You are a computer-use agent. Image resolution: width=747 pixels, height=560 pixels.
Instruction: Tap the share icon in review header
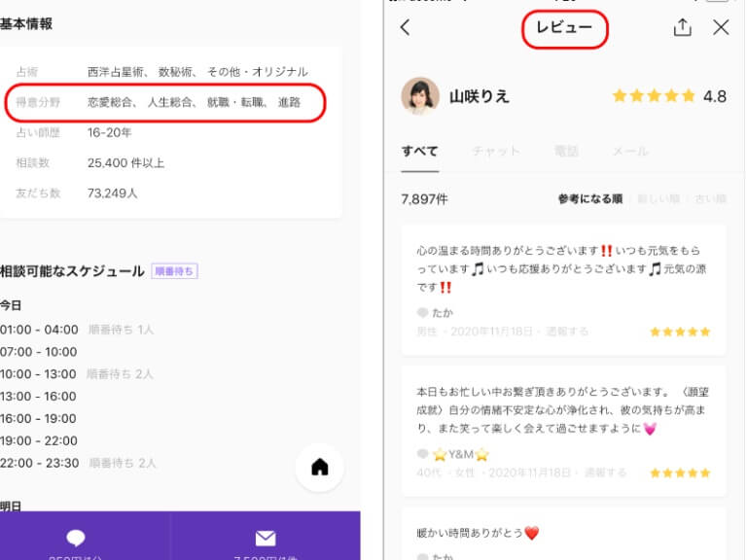[683, 28]
